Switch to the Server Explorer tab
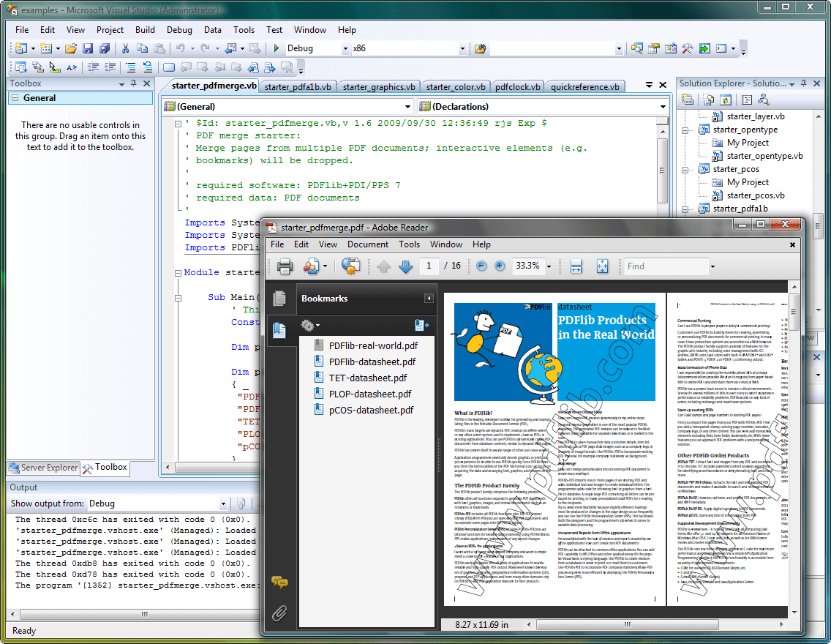 pos(42,468)
